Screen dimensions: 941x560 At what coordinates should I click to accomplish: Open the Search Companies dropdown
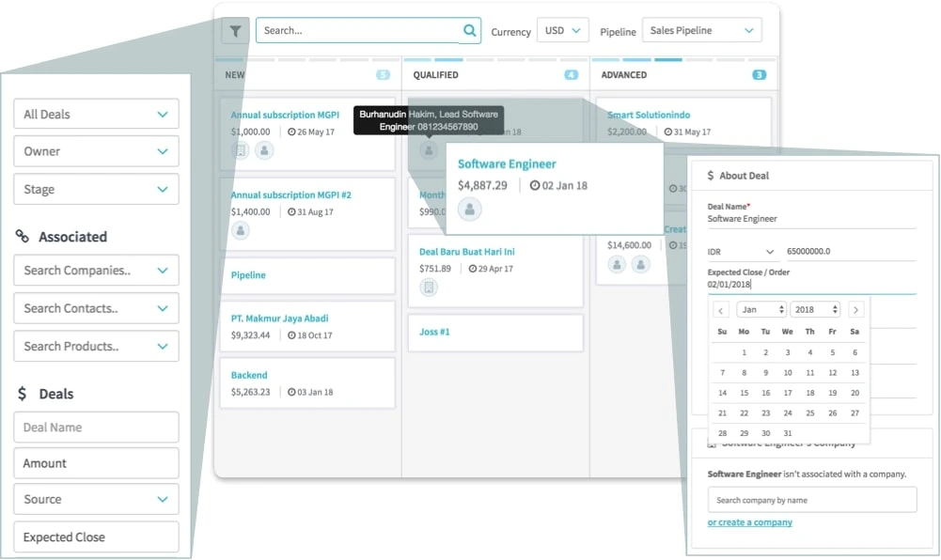pos(96,271)
